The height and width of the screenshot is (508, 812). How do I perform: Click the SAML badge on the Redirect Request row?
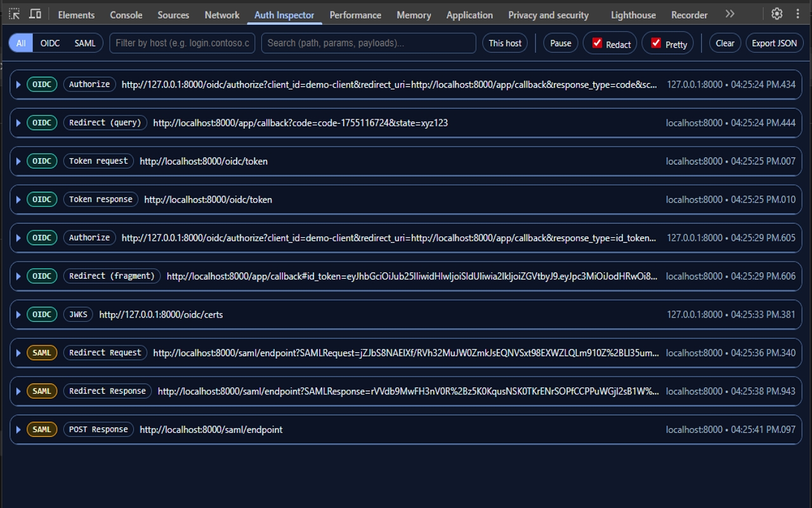pyautogui.click(x=42, y=352)
